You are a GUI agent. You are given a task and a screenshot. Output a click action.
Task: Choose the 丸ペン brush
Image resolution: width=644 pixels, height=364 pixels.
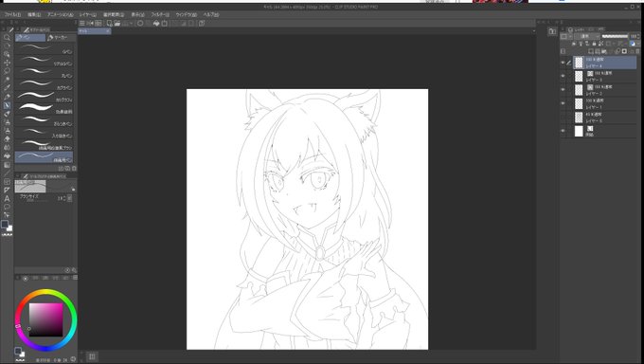[x=45, y=73]
